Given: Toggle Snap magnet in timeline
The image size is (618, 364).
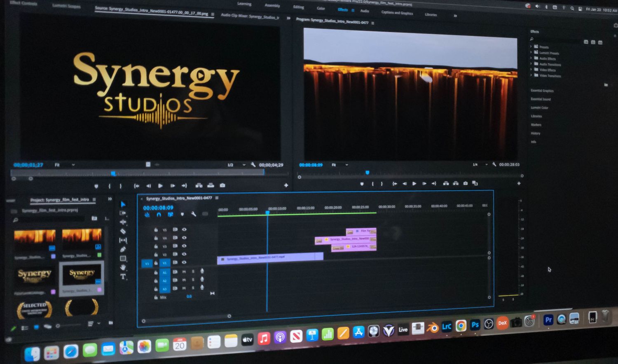Looking at the screenshot, I should tap(159, 215).
